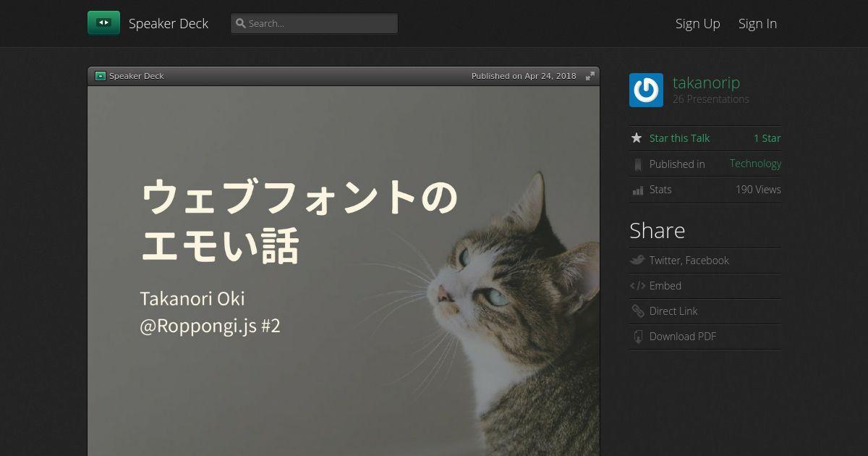Click the small Speaker Deck icon in slide header

101,76
